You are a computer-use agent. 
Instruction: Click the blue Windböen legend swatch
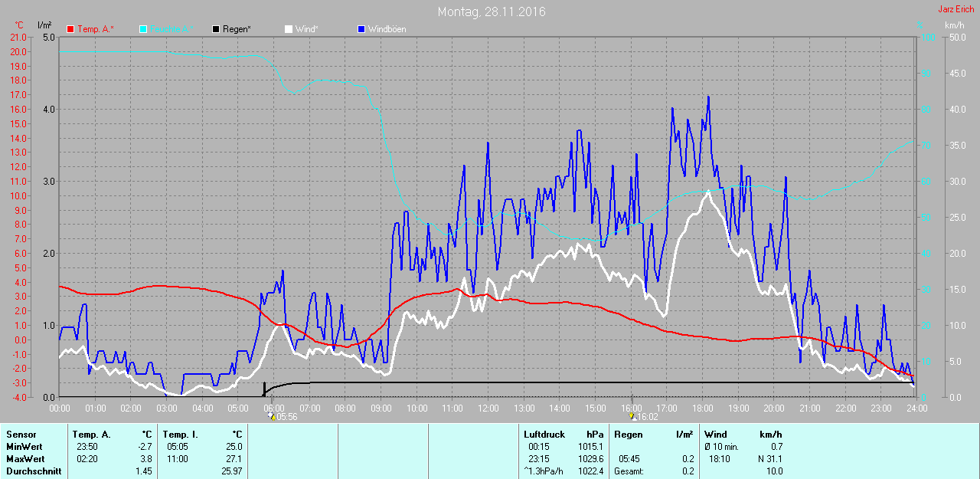click(x=361, y=29)
